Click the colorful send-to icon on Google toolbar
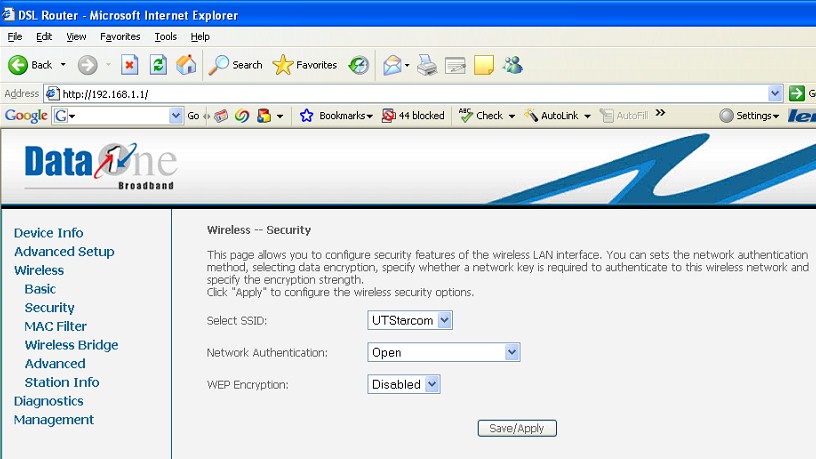Image resolution: width=816 pixels, height=459 pixels. tap(264, 116)
